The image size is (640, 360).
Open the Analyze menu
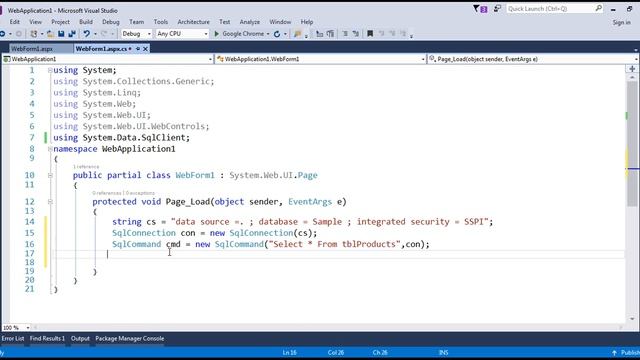[x=249, y=22]
